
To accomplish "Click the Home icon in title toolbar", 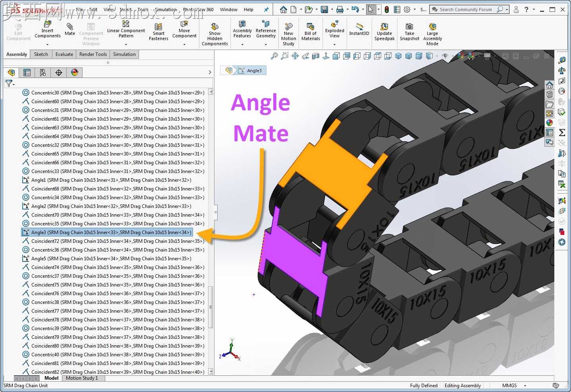I will click(284, 10).
